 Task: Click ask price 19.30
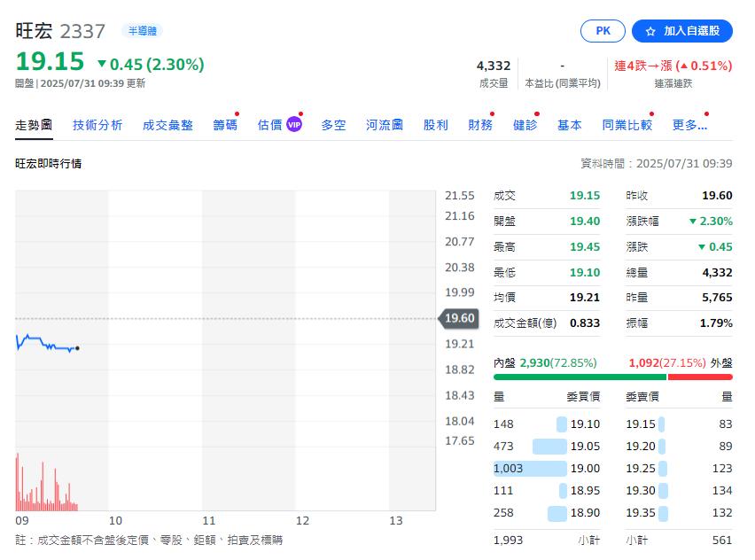pyautogui.click(x=641, y=491)
